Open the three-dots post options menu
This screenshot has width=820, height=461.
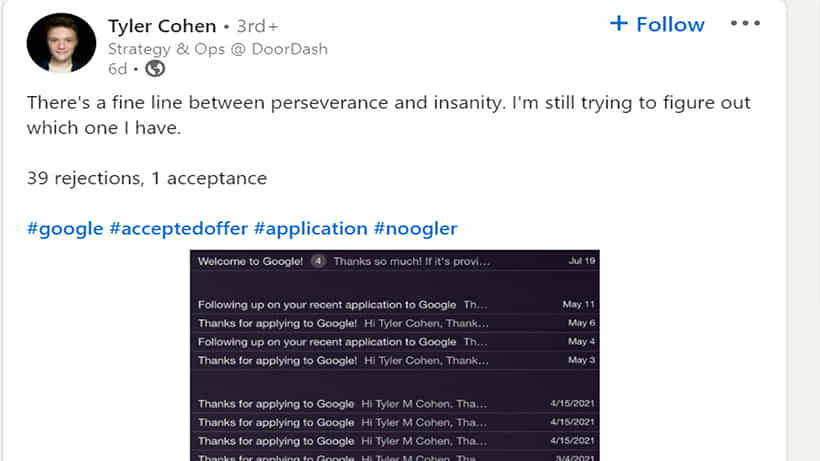coord(745,24)
